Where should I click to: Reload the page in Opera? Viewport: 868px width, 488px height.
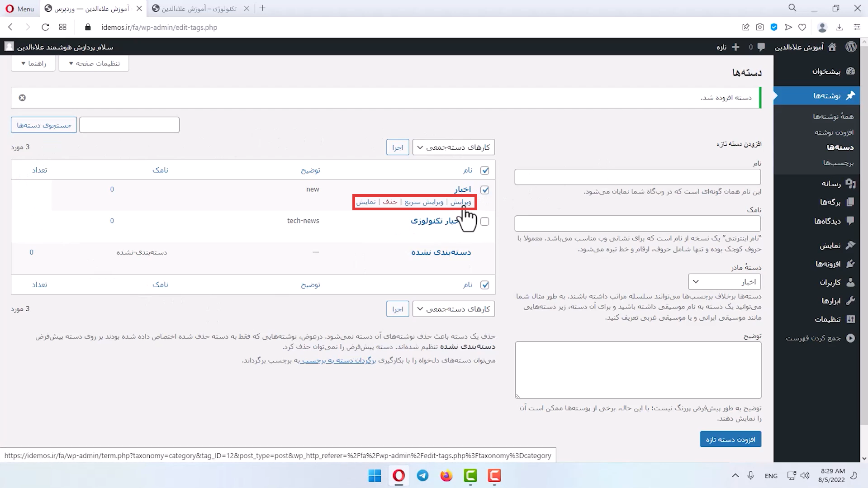(x=45, y=27)
